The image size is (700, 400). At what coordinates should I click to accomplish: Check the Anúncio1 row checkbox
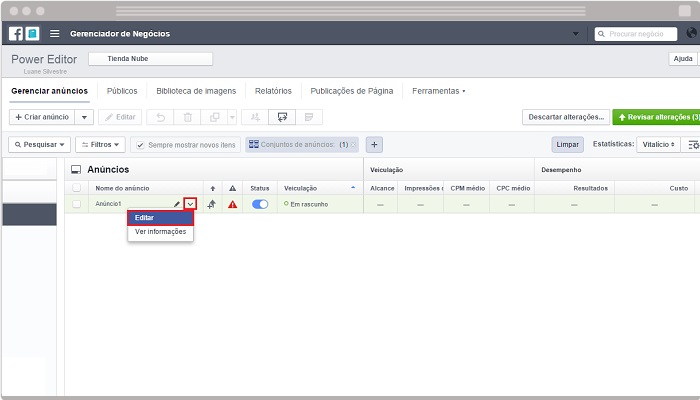click(x=77, y=204)
